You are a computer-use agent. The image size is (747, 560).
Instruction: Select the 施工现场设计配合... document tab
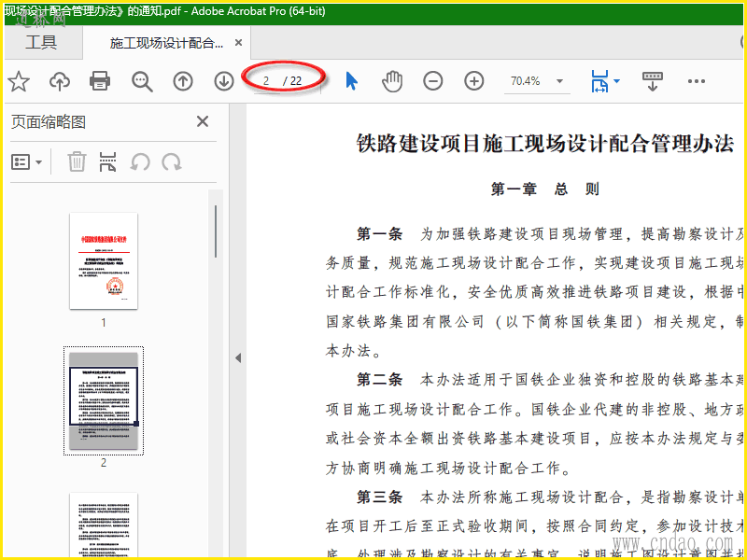click(166, 43)
